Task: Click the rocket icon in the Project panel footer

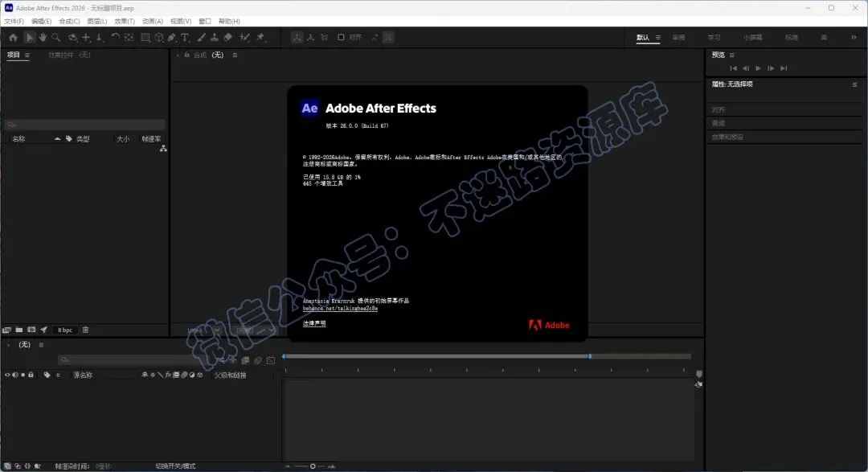Action: pos(43,330)
